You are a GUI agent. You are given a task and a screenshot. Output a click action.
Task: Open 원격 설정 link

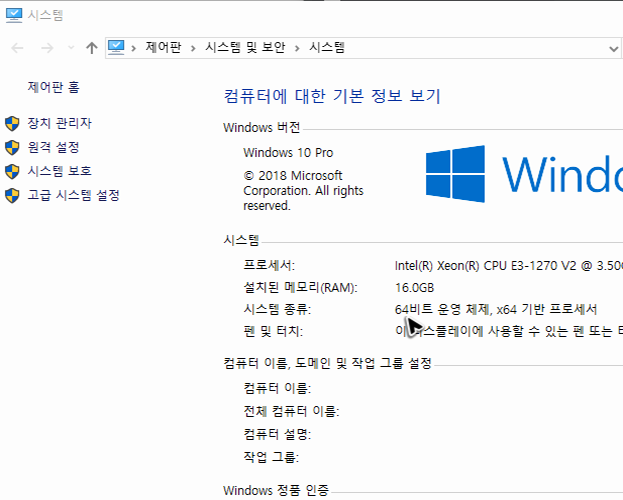click(54, 147)
